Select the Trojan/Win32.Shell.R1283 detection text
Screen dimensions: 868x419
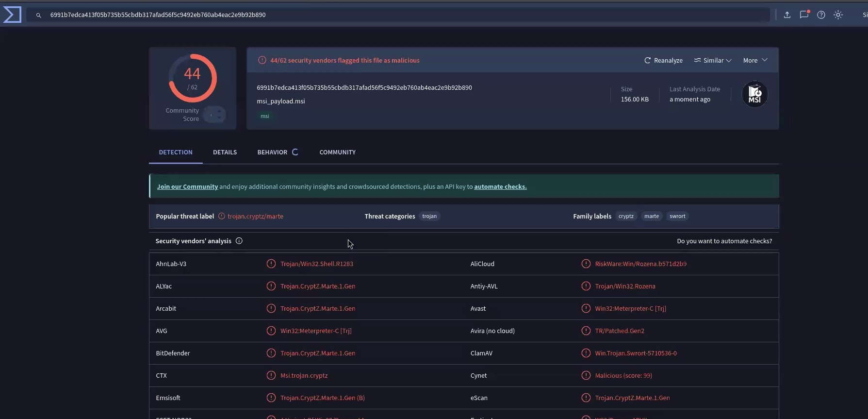317,264
